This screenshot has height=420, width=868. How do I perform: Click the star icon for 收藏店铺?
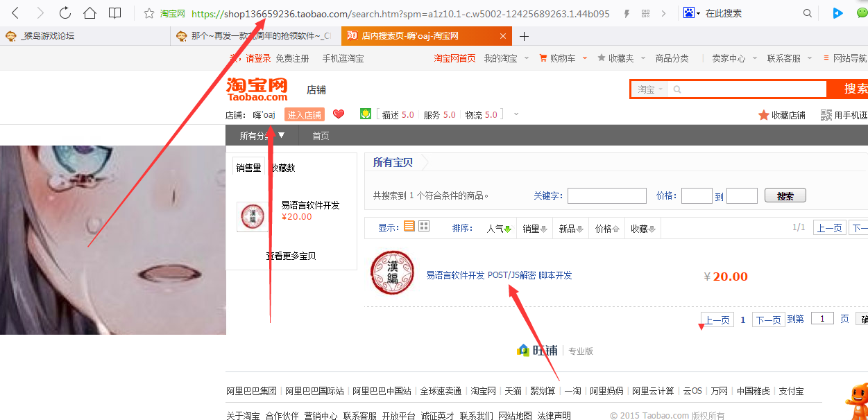point(764,115)
